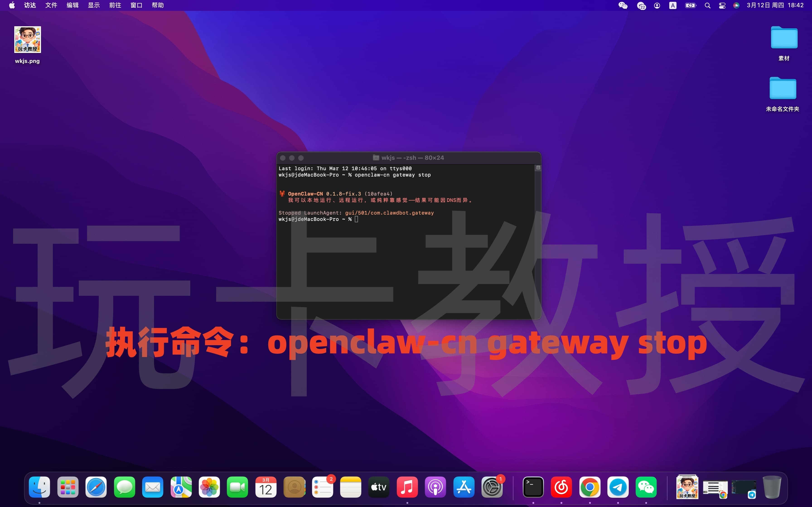Select the wkjs.png file on the desktop

pos(27,40)
